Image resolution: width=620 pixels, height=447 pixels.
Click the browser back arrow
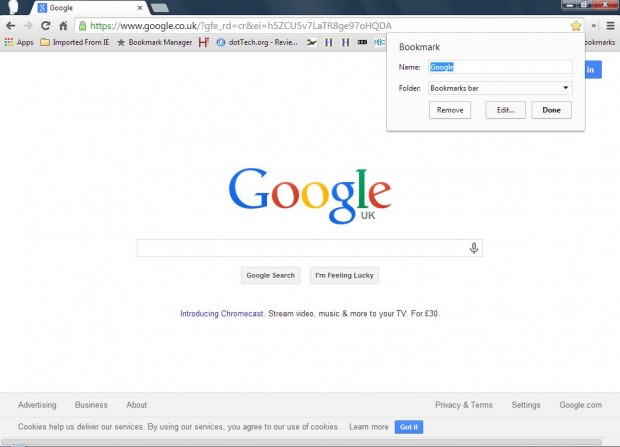point(10,25)
